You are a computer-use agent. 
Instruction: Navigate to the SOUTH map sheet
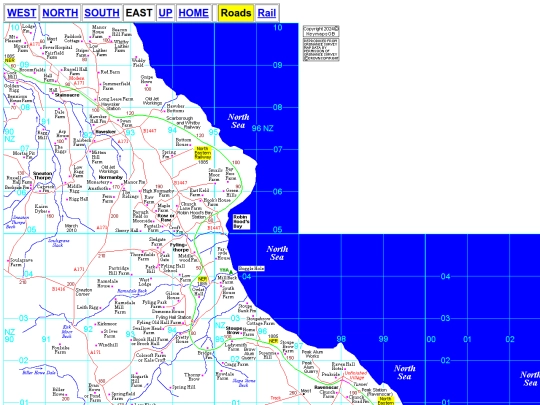pyautogui.click(x=102, y=13)
